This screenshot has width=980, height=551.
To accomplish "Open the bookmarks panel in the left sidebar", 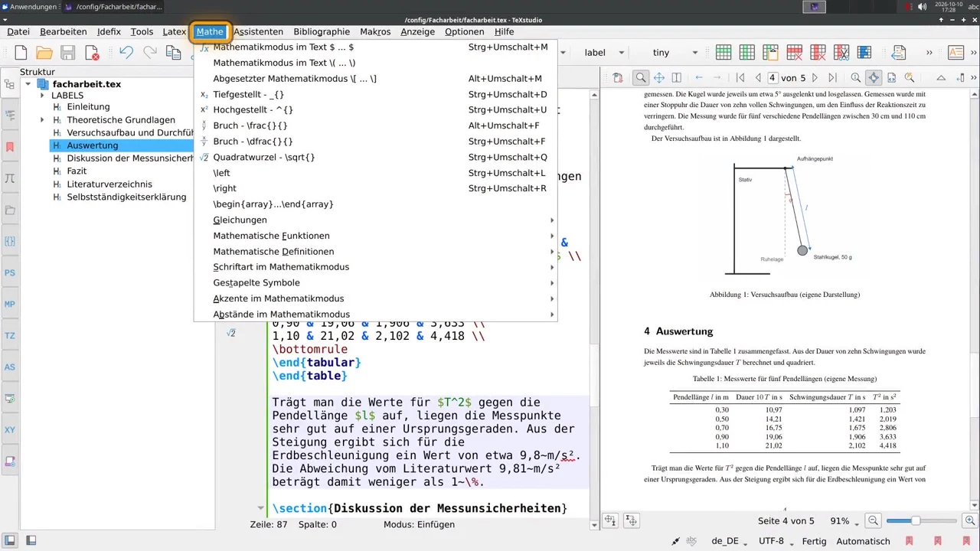I will click(10, 146).
